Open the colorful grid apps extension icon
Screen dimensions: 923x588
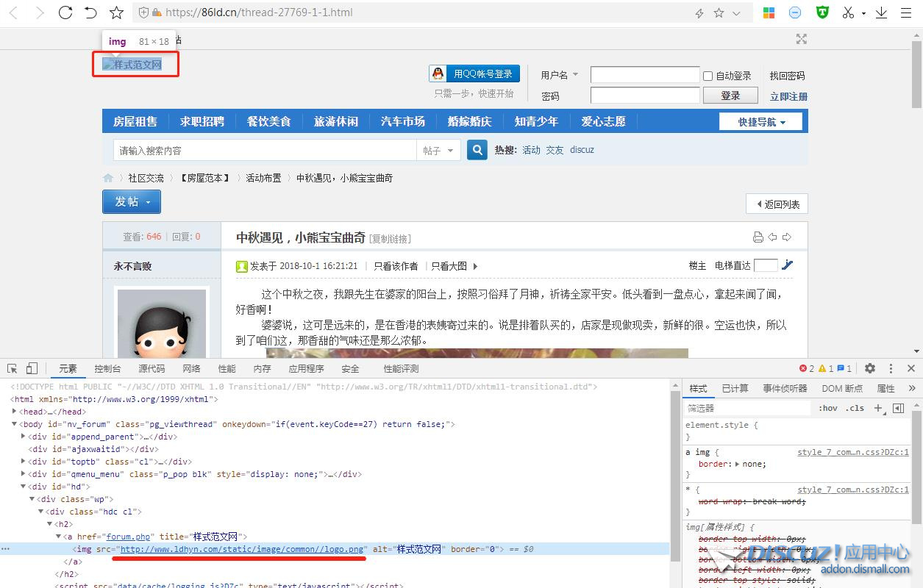[x=769, y=12]
